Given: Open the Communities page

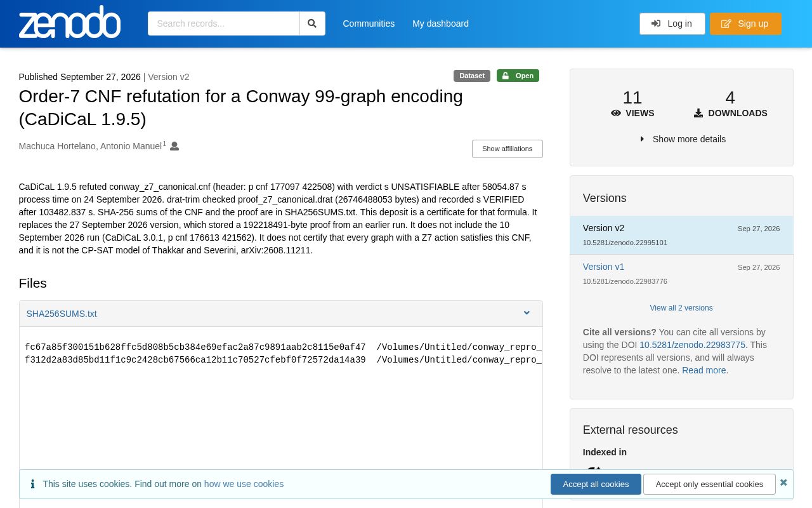Looking at the screenshot, I should [369, 23].
